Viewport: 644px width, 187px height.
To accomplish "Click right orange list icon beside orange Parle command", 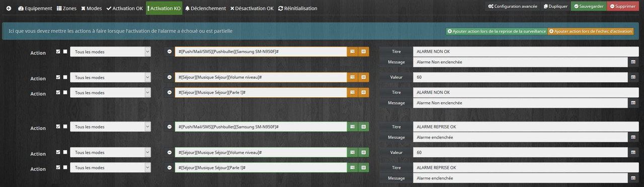I will 363,92.
